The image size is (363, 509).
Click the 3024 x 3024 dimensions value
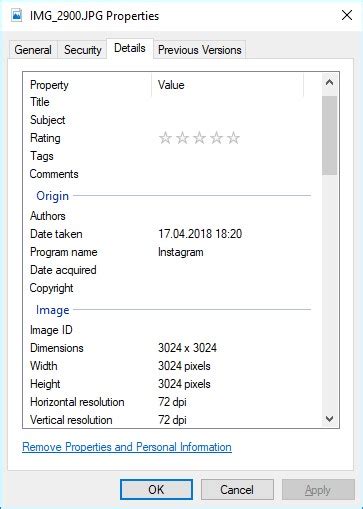(187, 348)
